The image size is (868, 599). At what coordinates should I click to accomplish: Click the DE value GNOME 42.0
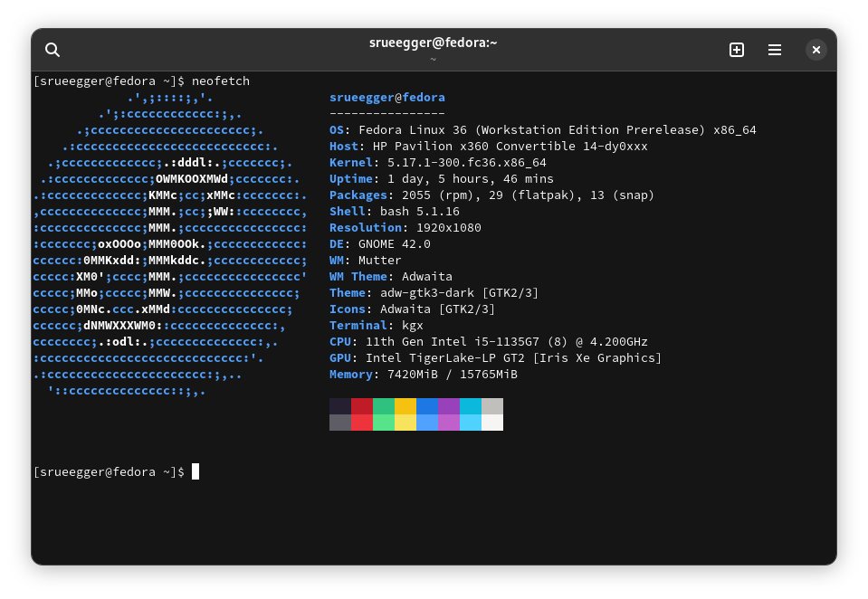(x=394, y=244)
